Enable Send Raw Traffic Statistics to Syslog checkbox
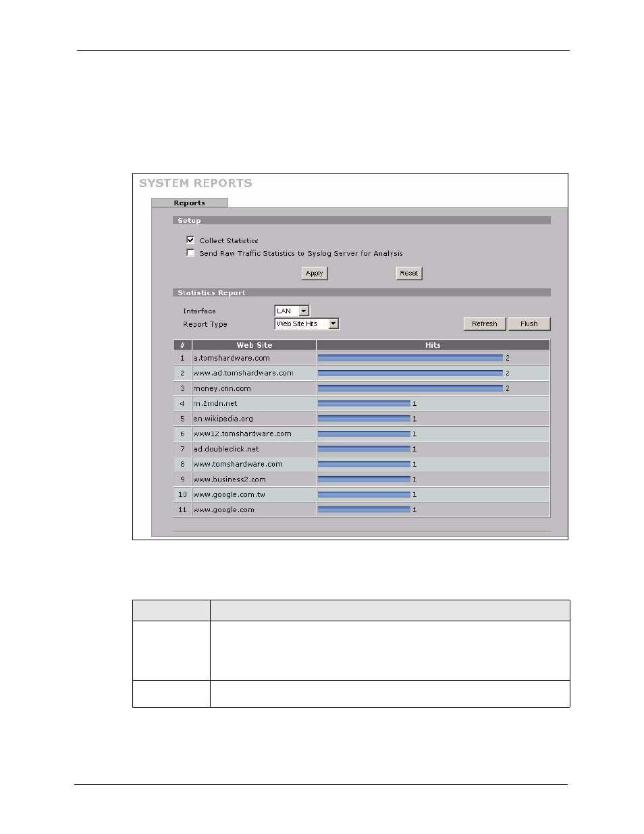This screenshot has width=644, height=834. pos(190,253)
